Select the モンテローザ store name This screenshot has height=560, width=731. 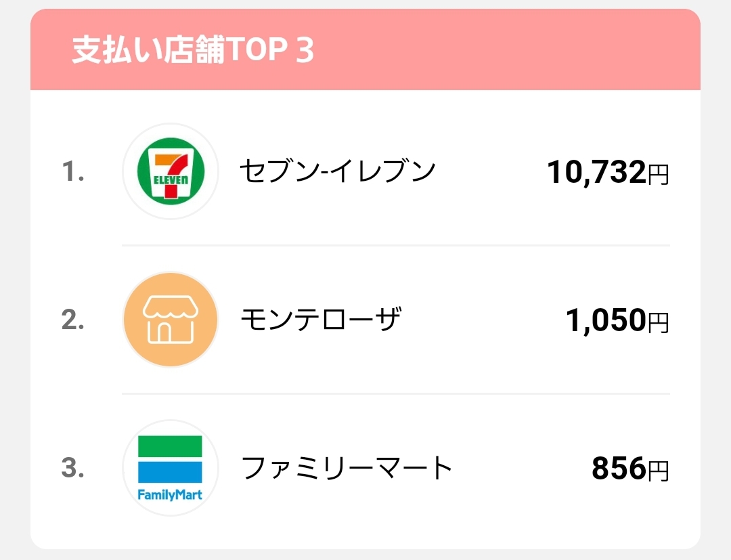click(321, 320)
